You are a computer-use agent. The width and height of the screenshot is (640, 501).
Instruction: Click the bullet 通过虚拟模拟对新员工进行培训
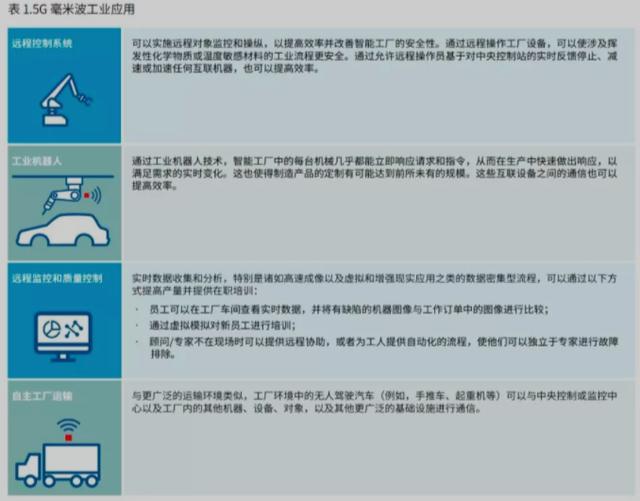[x=222, y=325]
